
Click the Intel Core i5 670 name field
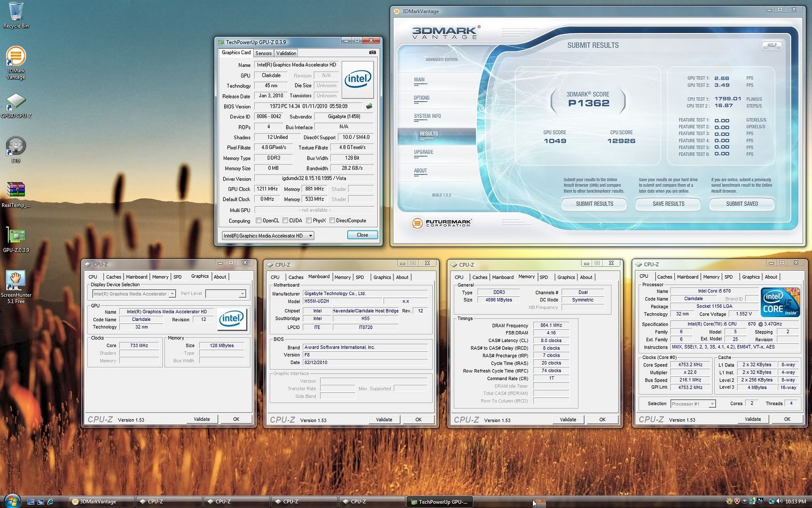[x=714, y=291]
